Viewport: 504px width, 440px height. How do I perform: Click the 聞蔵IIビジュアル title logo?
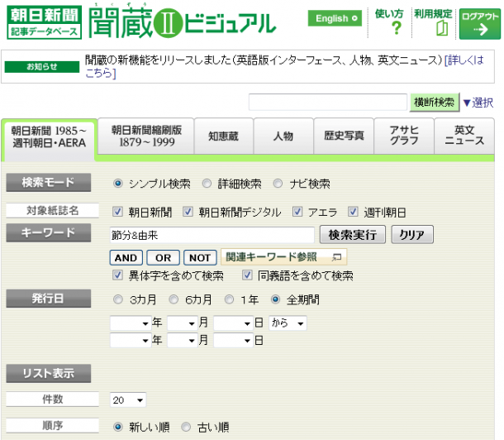tap(183, 22)
